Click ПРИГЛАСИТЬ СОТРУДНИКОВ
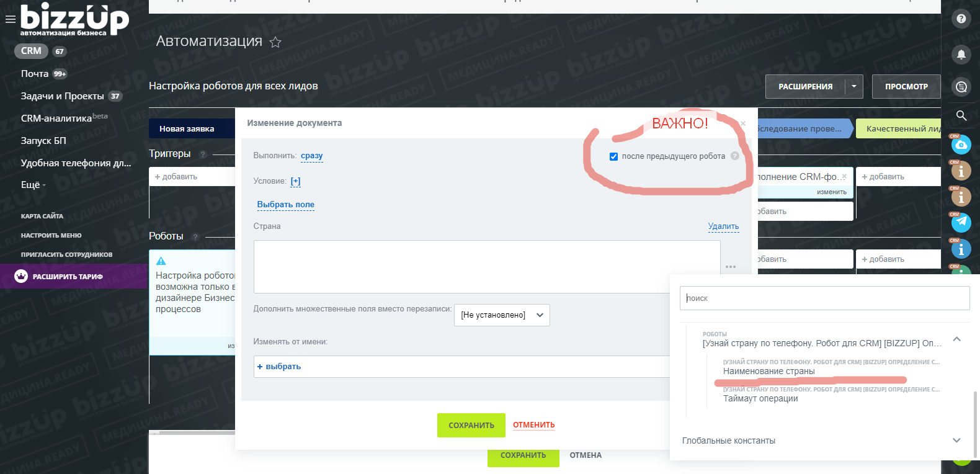The width and height of the screenshot is (980, 474). (x=67, y=254)
